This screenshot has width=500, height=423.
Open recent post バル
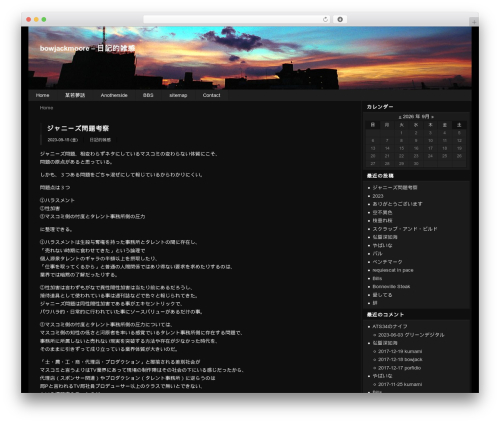377,254
